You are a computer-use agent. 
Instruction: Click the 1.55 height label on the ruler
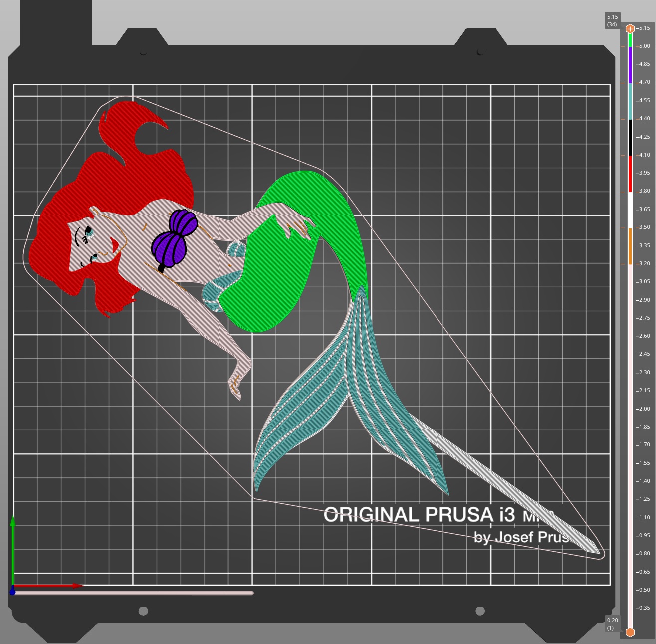pos(644,463)
